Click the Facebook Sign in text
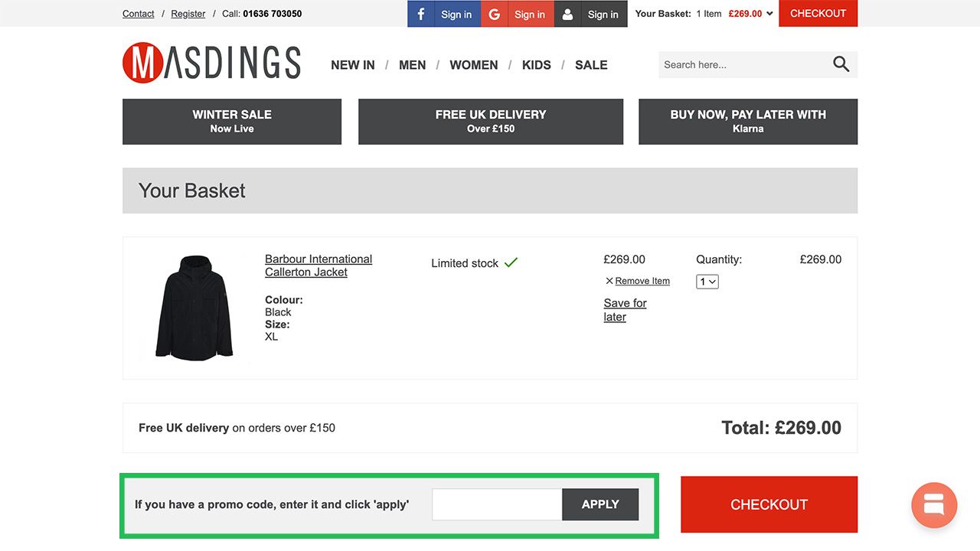Image resolution: width=980 pixels, height=551 pixels. pyautogui.click(x=456, y=15)
